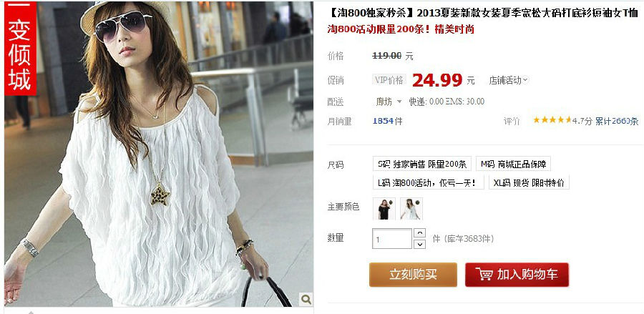
Task: Click the quantity input field
Action: tap(392, 238)
